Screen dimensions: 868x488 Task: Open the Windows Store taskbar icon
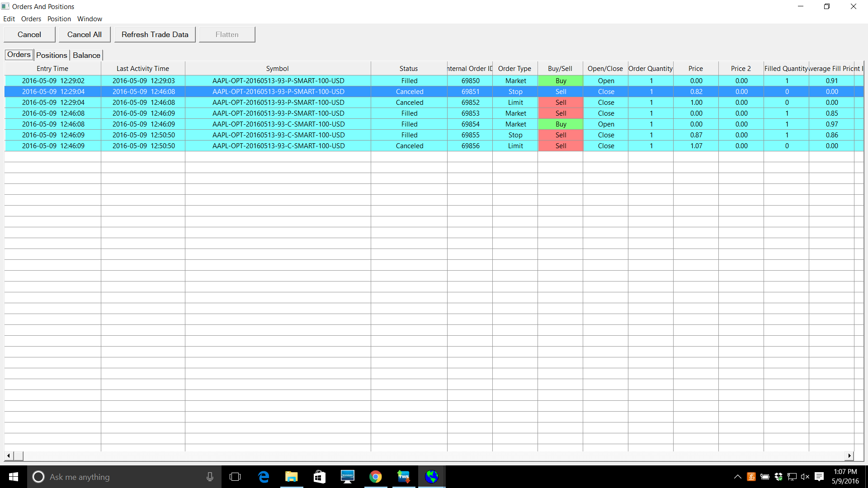pos(320,477)
